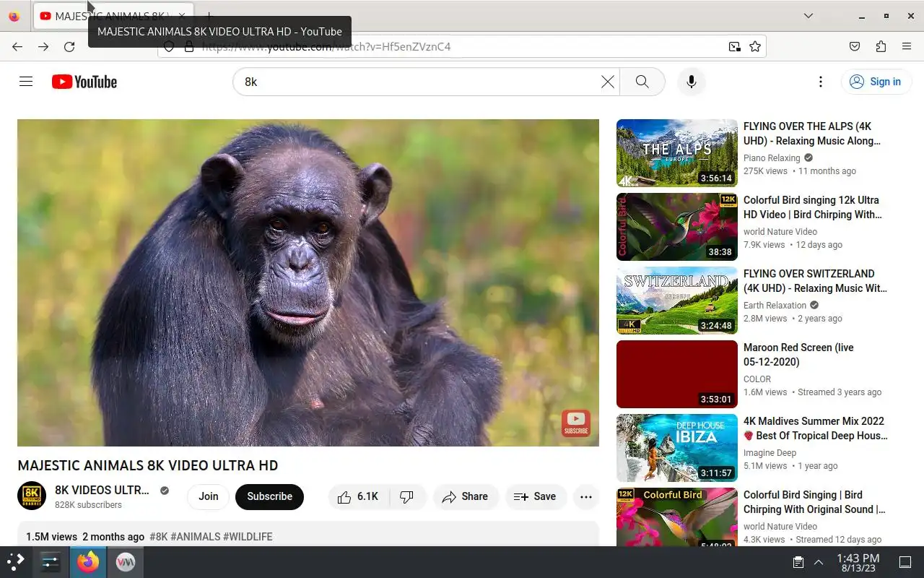
Task: Close the MAJESTIC ANIMALS browser tab
Action: pos(182,16)
